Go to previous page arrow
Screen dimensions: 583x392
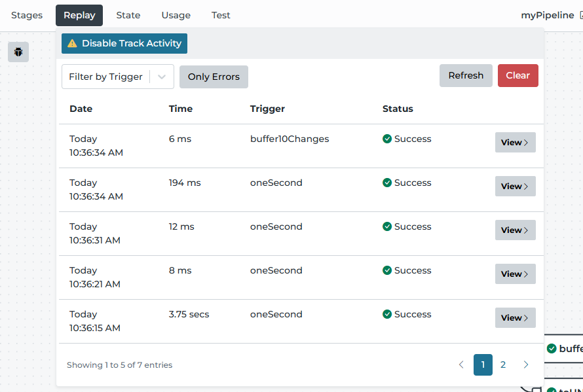click(x=461, y=365)
